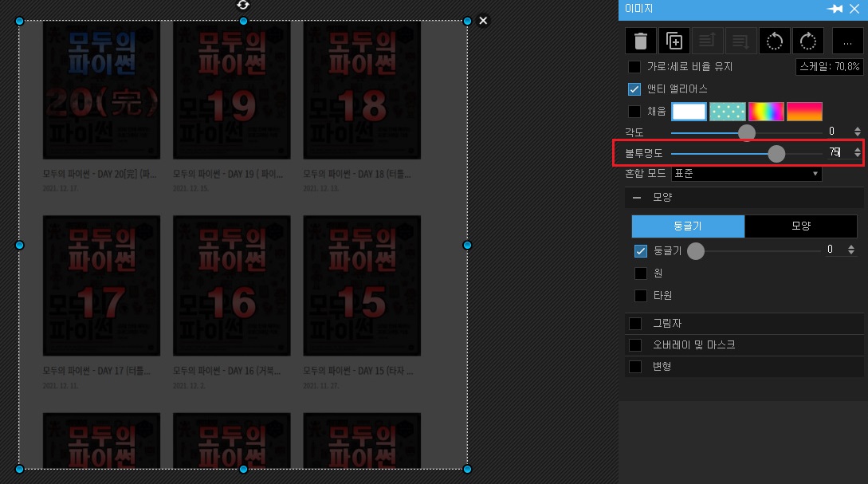
Task: Click the 각도 slider handle
Action: point(747,133)
